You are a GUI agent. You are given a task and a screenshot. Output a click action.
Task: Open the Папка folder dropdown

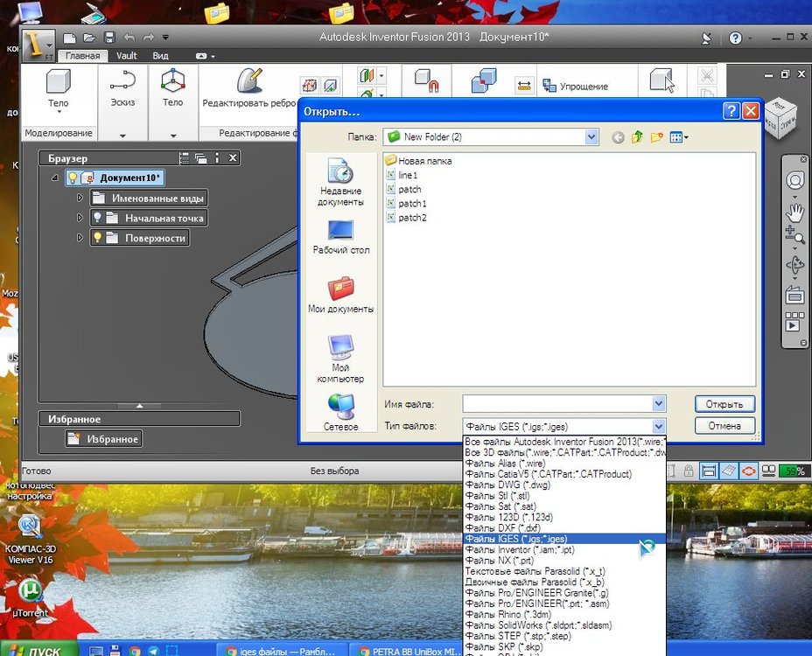pyautogui.click(x=591, y=136)
